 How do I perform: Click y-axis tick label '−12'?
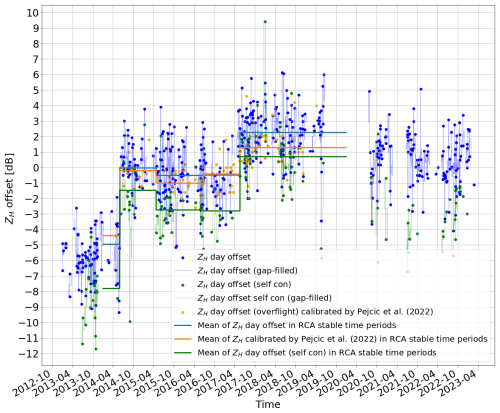pyautogui.click(x=29, y=354)
